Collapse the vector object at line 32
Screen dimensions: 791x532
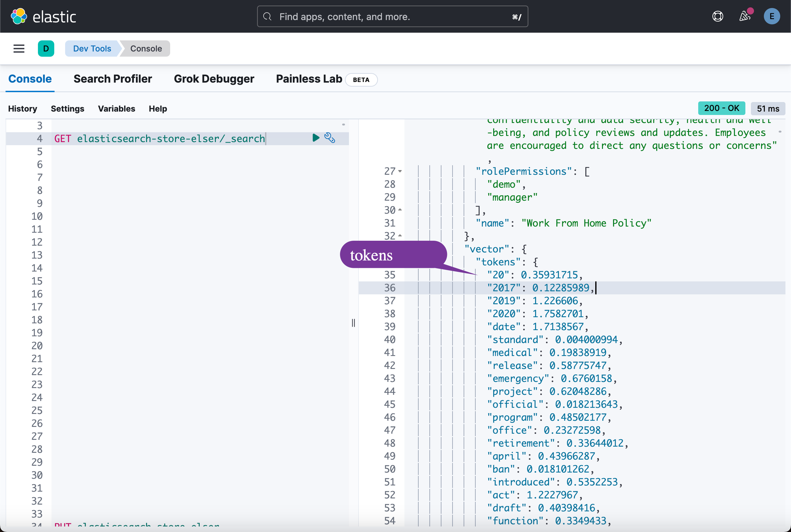pos(400,235)
